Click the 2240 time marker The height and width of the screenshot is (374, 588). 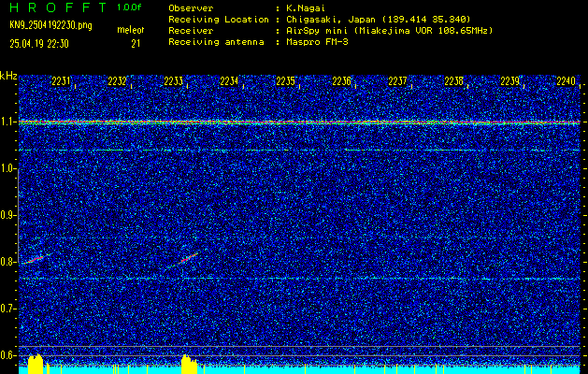(x=566, y=81)
